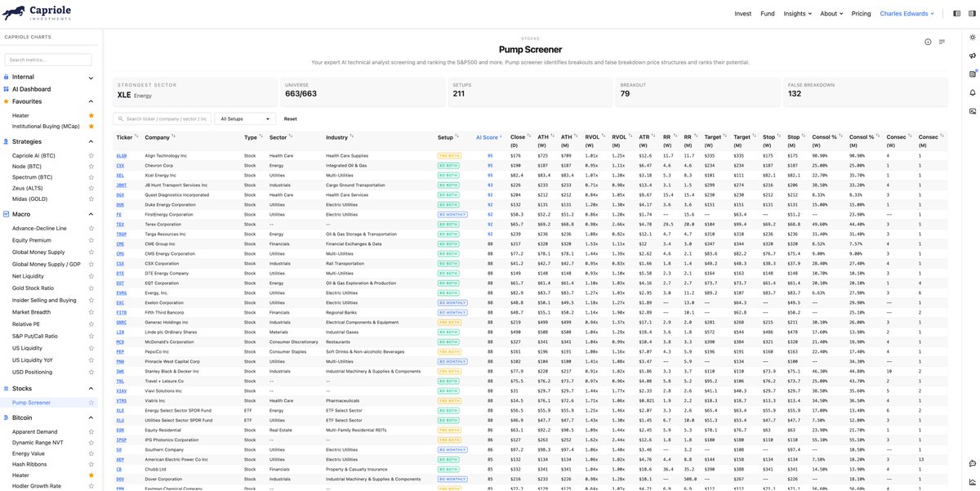Image resolution: width=980 pixels, height=491 pixels.
Task: Click the Strategies section icon
Action: coord(7,141)
